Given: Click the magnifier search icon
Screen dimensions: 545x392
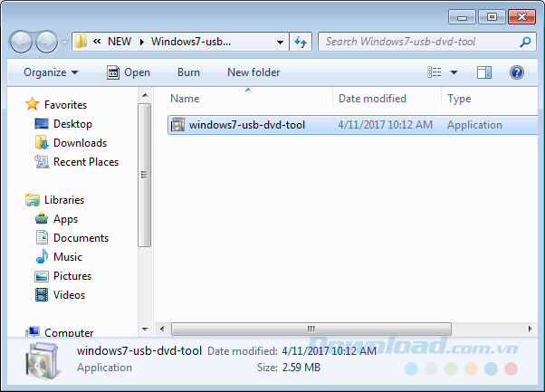Looking at the screenshot, I should click(525, 42).
